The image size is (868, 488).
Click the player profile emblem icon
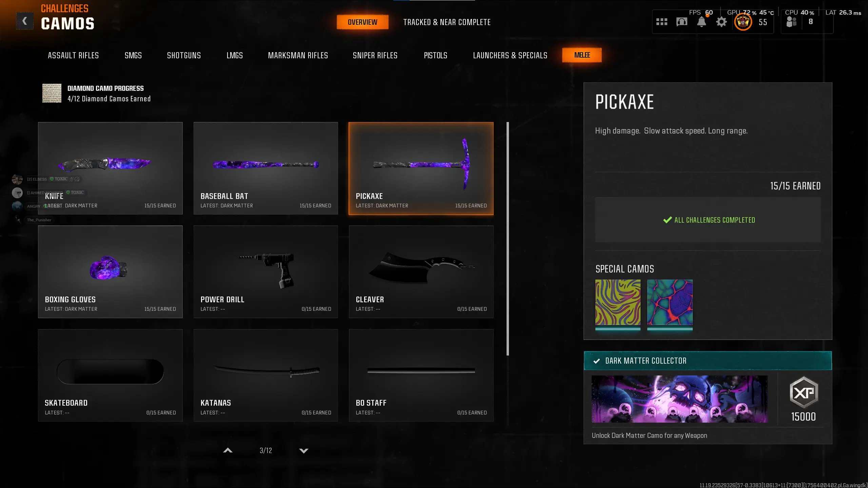(x=743, y=22)
